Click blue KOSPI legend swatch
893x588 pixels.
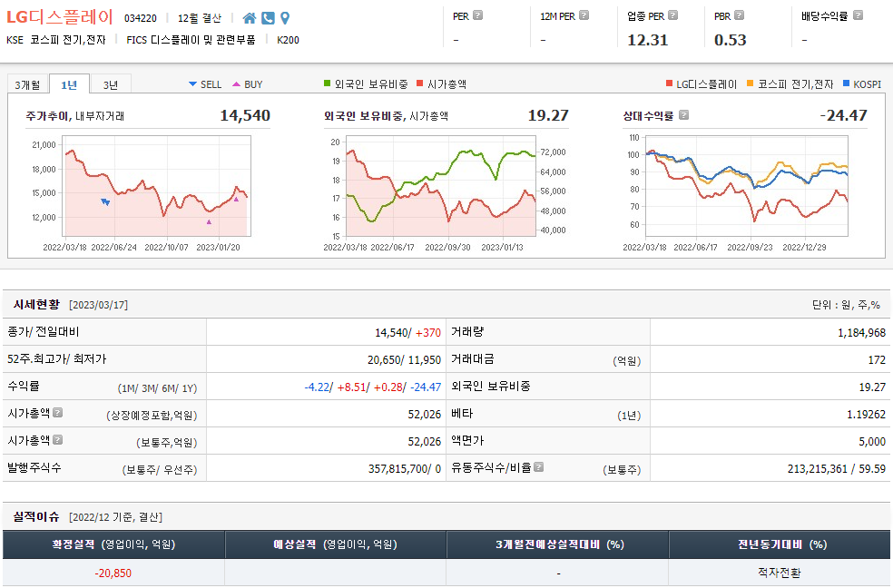point(847,83)
